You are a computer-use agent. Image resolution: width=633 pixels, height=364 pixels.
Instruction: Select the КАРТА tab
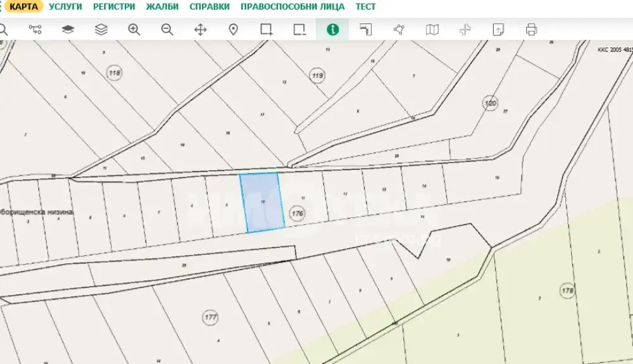[24, 7]
